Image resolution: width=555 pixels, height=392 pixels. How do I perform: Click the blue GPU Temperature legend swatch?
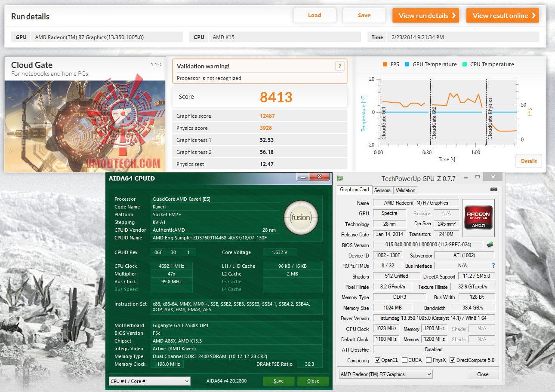(x=407, y=64)
